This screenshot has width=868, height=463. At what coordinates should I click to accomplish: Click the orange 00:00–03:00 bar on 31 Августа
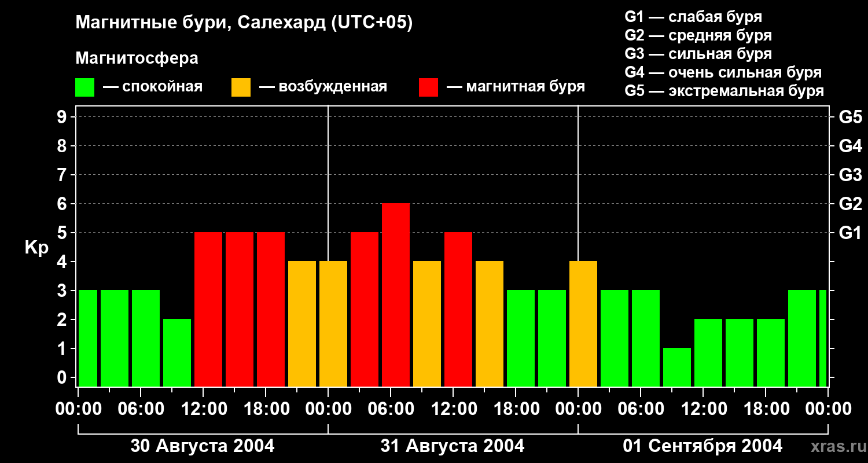[333, 324]
